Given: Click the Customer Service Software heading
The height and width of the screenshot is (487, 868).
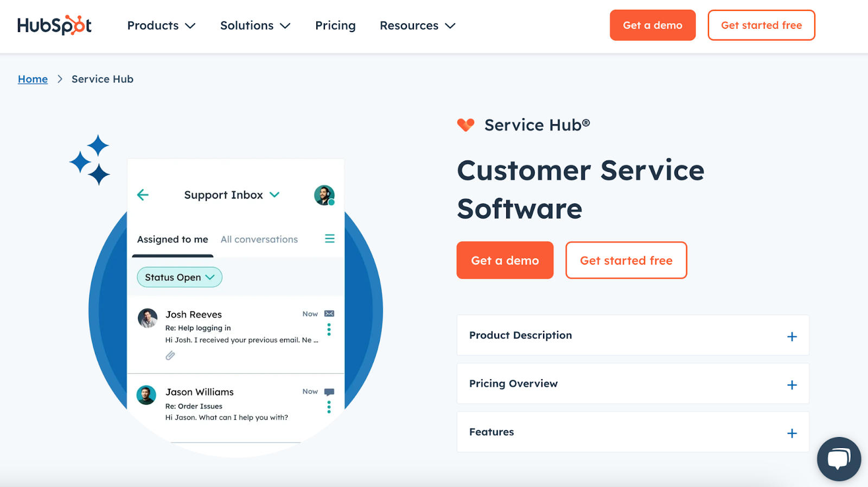Looking at the screenshot, I should tap(580, 189).
